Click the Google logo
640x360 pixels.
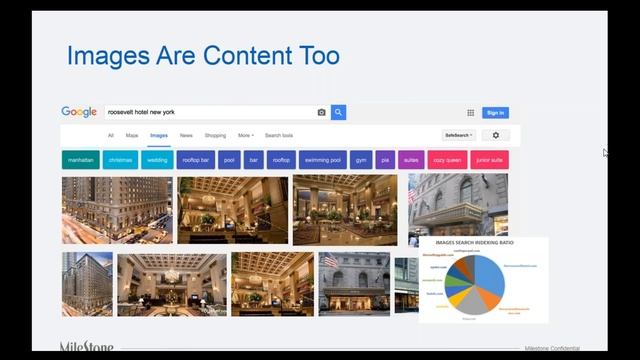point(79,112)
